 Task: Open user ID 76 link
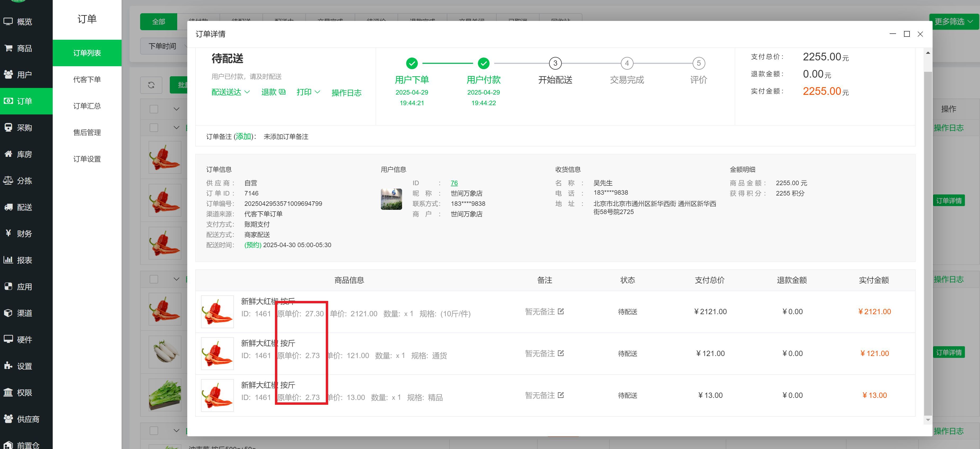point(454,183)
